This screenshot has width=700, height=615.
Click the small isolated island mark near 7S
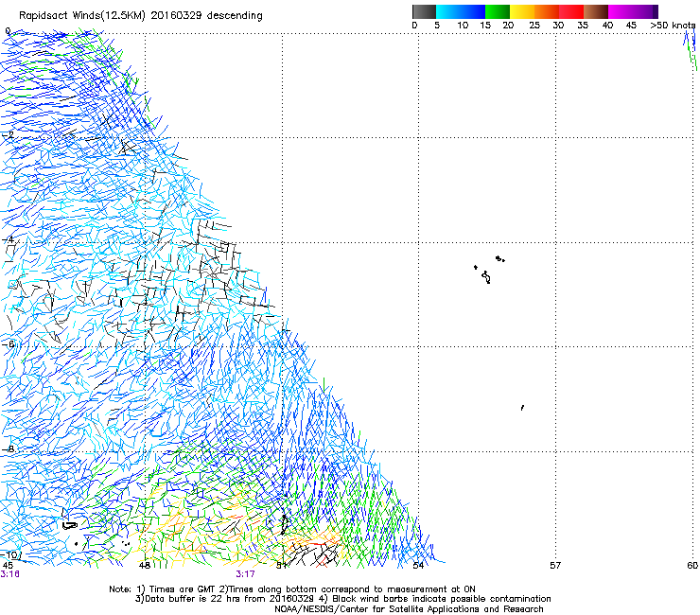522,408
